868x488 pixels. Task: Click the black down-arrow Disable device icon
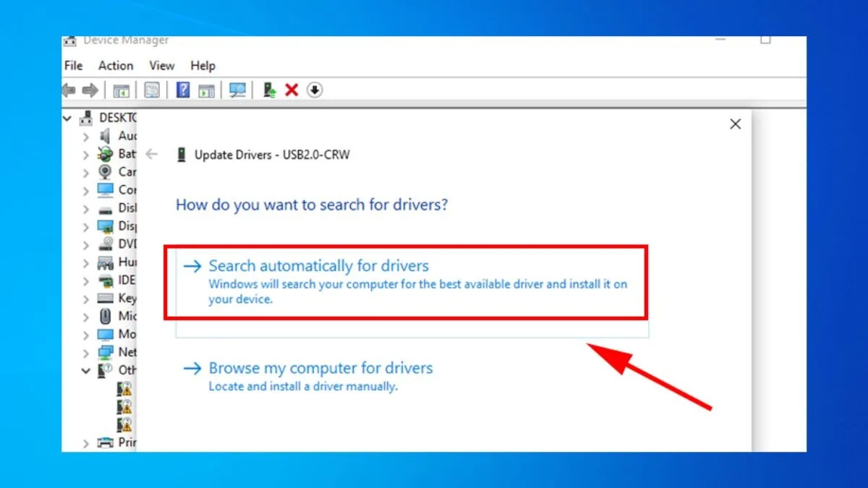pos(315,90)
